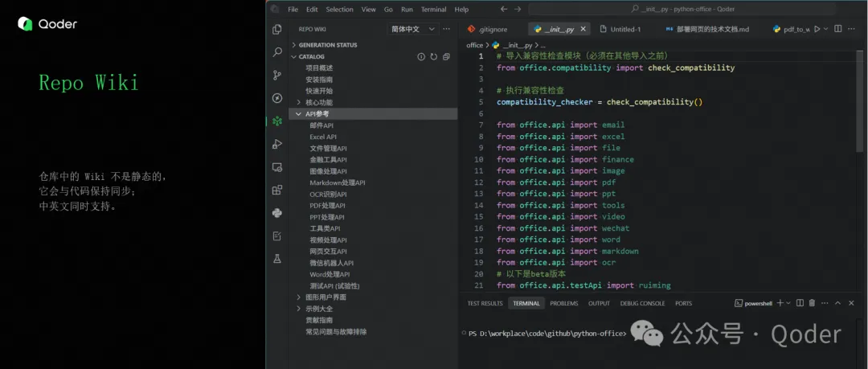Open the Run menu
The height and width of the screenshot is (369, 868).
coord(407,10)
